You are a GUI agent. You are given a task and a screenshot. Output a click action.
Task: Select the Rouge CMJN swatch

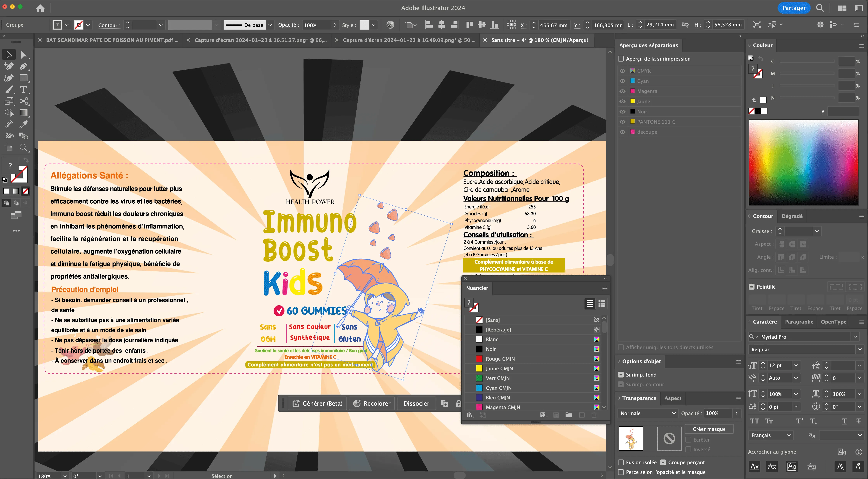coord(500,359)
